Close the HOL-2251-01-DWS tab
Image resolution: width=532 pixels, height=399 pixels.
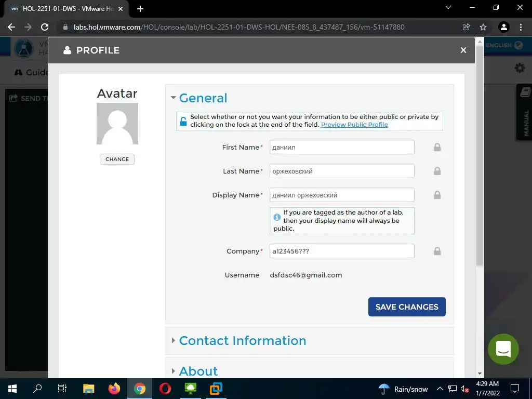click(120, 9)
